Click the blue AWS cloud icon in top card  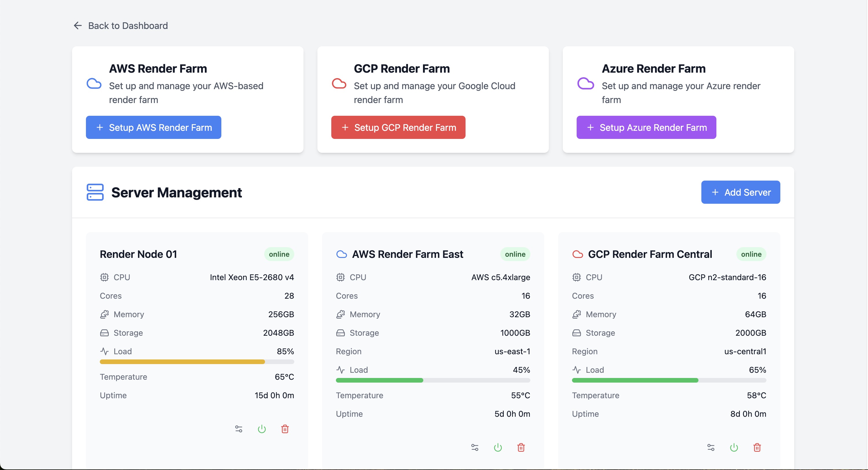point(94,84)
